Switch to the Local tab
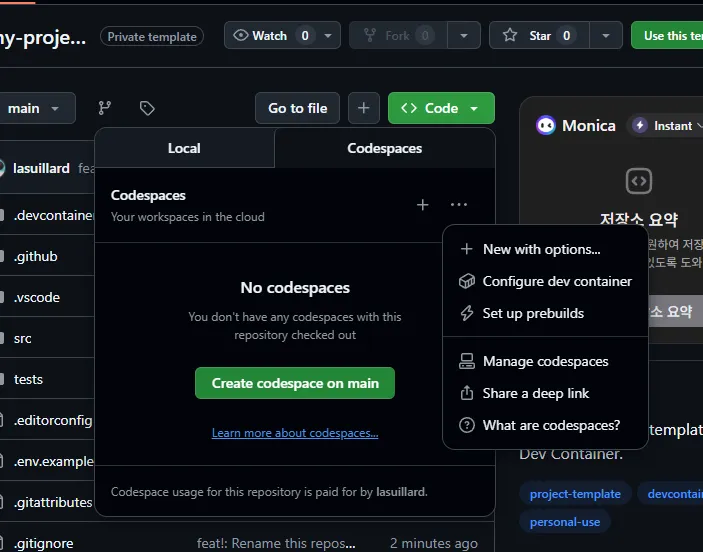703x552 pixels. [184, 148]
